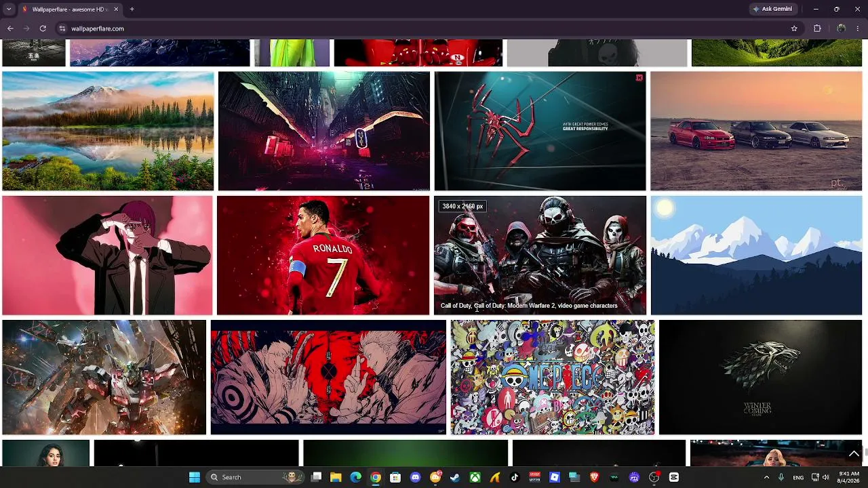Open Roblox from the taskbar

tap(555, 477)
